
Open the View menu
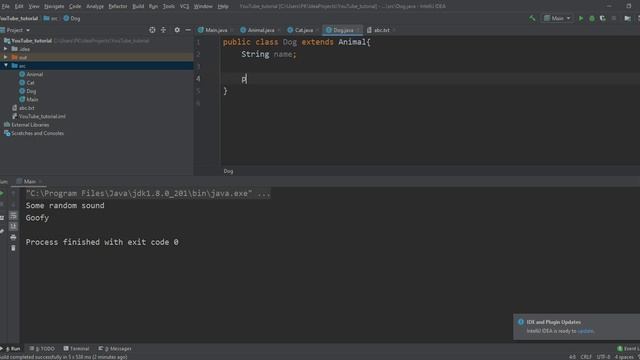point(34,6)
